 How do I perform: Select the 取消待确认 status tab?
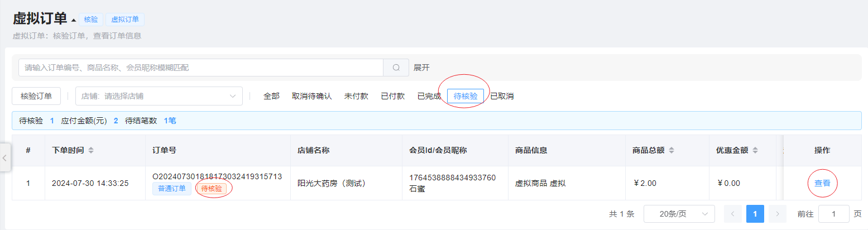pyautogui.click(x=311, y=96)
